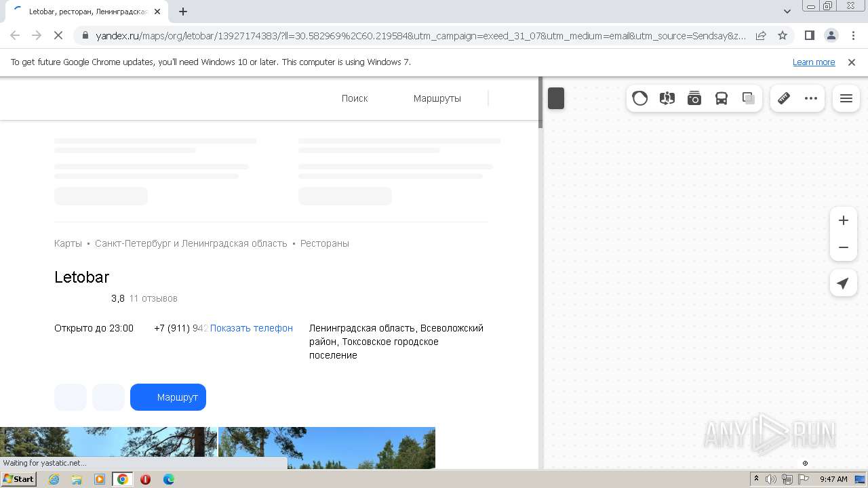The width and height of the screenshot is (868, 488).
Task: Reveal number via Показать телефон
Action: click(252, 328)
